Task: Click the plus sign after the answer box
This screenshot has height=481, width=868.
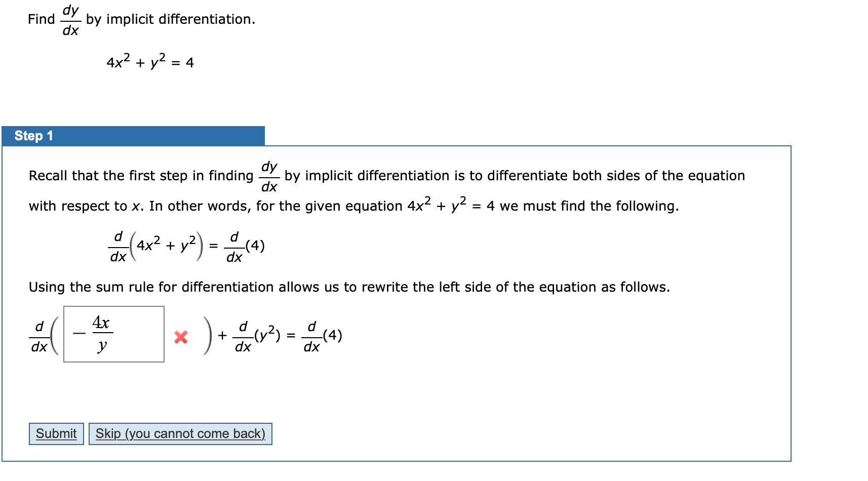Action: coord(221,335)
